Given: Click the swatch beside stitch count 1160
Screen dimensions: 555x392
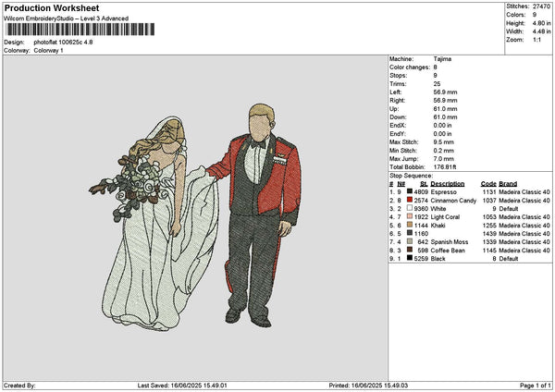Looking at the screenshot, I should pos(410,234).
